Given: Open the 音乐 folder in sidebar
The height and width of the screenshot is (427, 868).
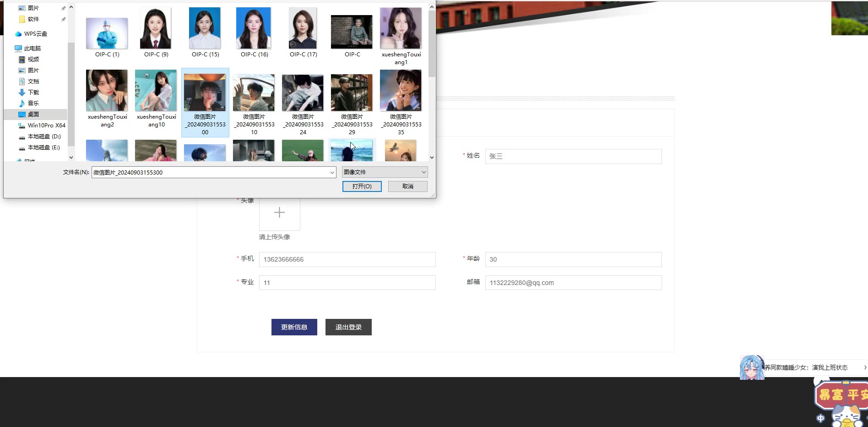Looking at the screenshot, I should click(x=33, y=104).
